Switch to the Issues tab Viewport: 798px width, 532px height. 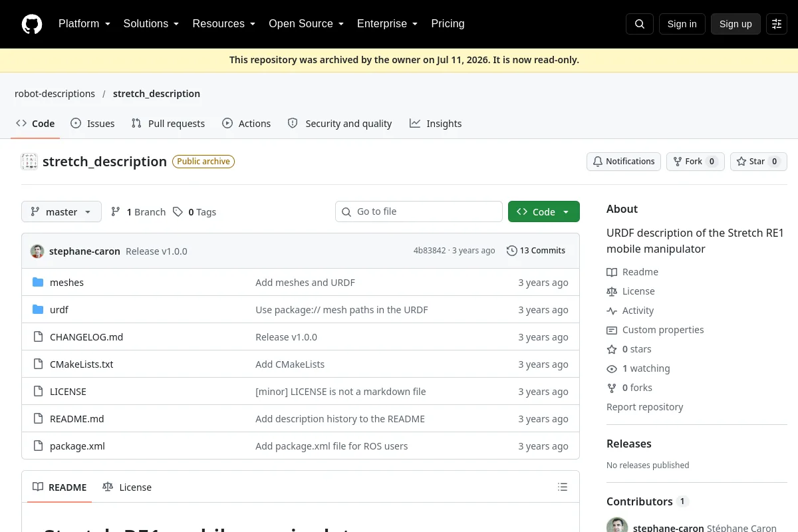pyautogui.click(x=92, y=124)
